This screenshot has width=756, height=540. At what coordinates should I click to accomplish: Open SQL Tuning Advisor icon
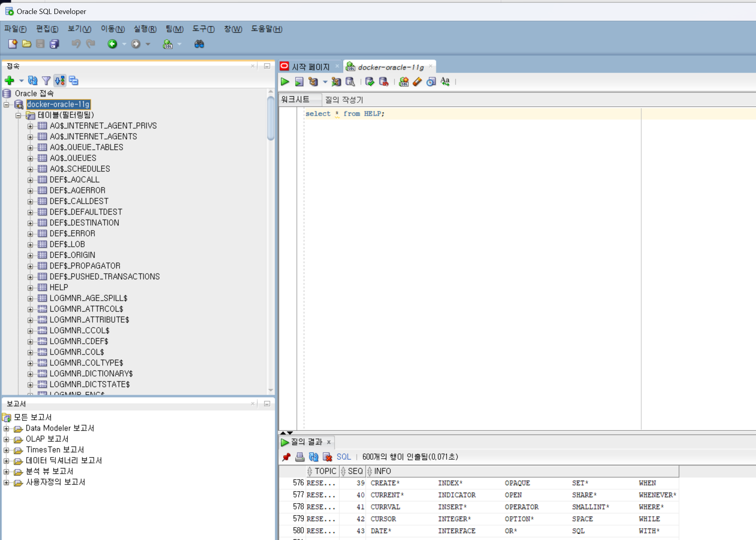click(x=350, y=82)
